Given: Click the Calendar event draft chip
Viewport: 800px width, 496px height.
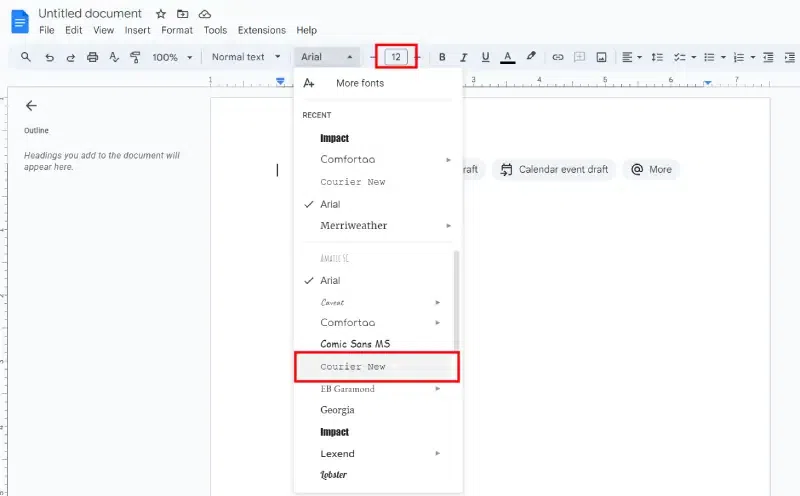Looking at the screenshot, I should pos(554,169).
